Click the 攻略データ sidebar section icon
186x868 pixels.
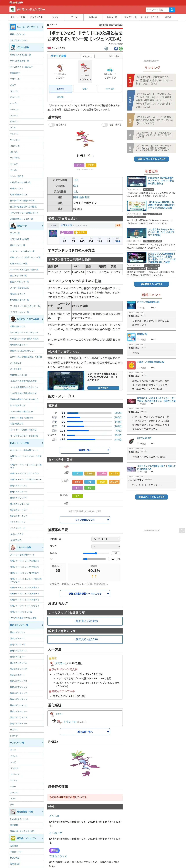[13, 226]
